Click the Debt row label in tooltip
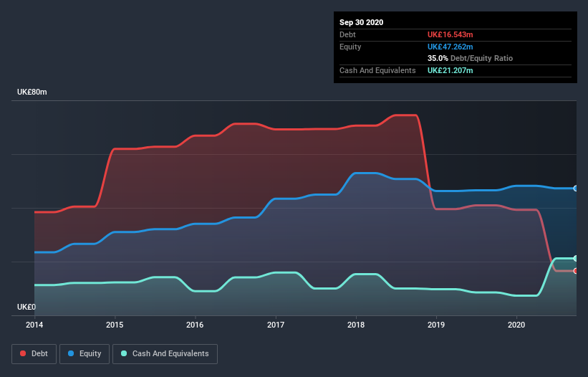 click(x=347, y=34)
